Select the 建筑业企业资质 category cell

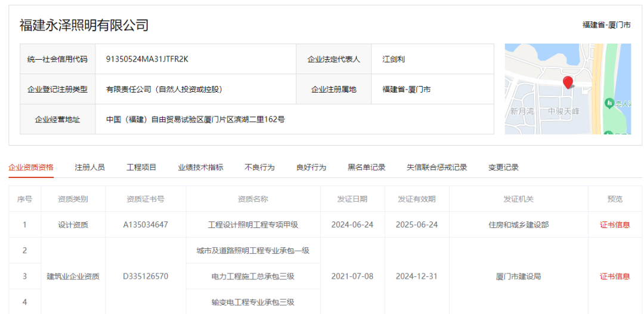(x=73, y=276)
